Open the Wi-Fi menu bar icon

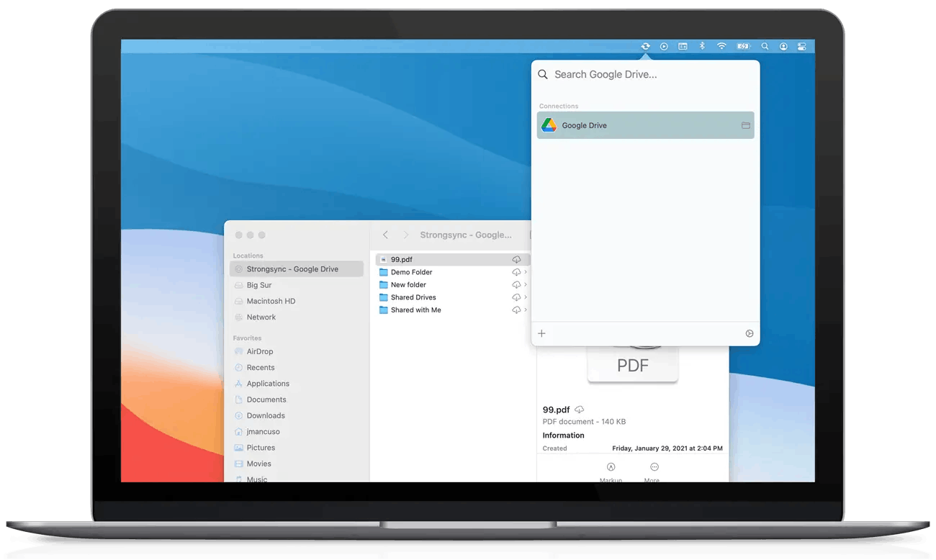pos(721,46)
